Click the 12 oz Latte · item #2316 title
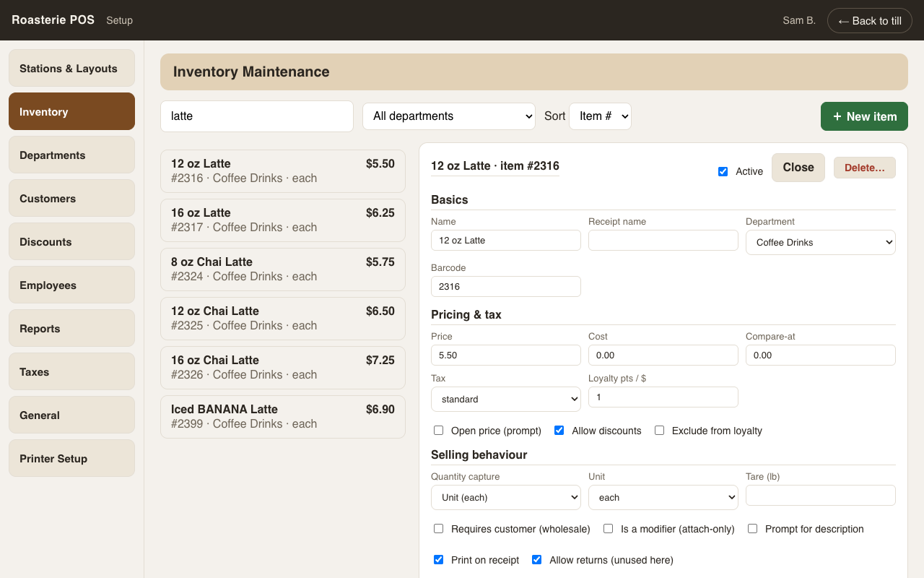The width and height of the screenshot is (924, 578). coord(495,166)
